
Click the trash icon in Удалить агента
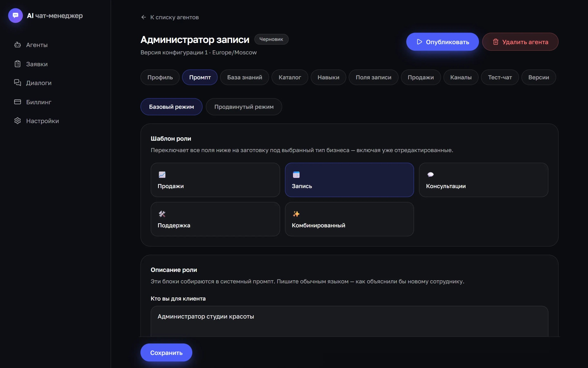496,42
